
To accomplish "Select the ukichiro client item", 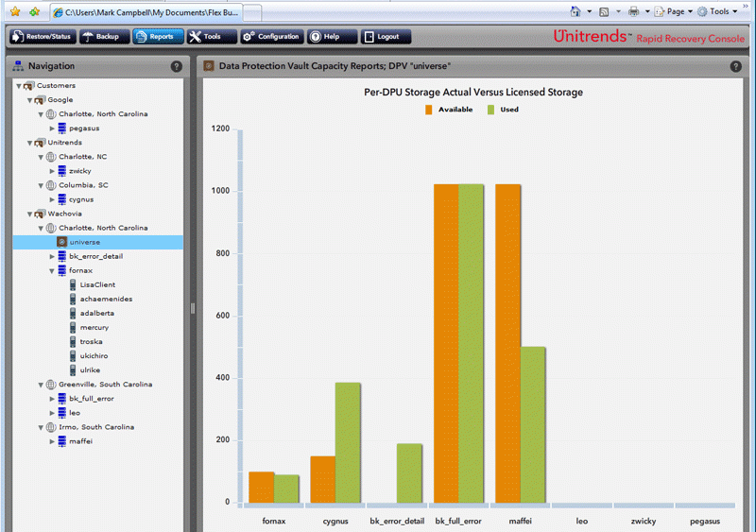I will pos(94,356).
